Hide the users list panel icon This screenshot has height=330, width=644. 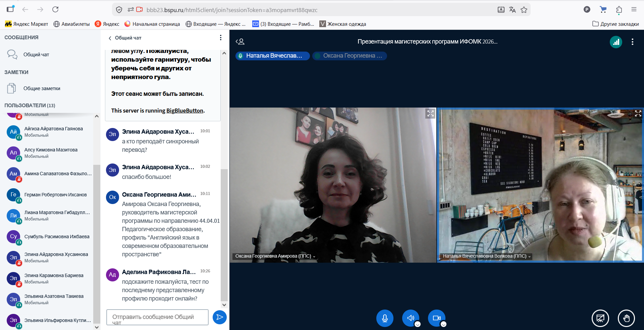point(240,42)
